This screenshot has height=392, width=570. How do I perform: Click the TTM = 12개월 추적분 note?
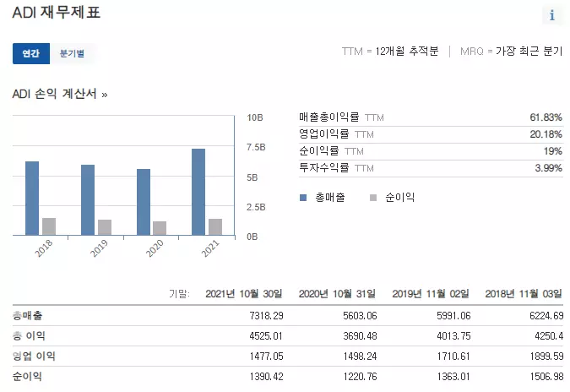(390, 52)
